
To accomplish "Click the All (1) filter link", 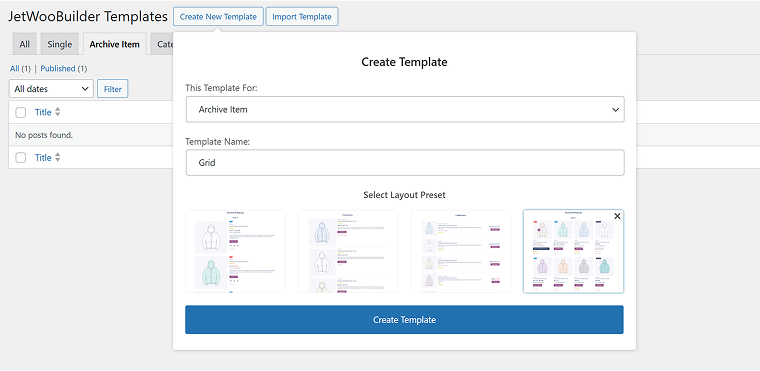I will click(20, 69).
